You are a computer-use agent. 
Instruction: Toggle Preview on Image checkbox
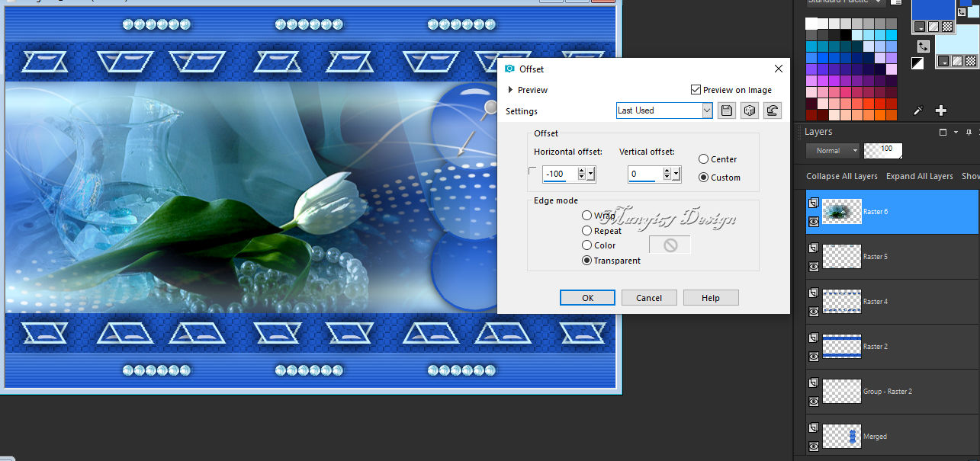696,89
